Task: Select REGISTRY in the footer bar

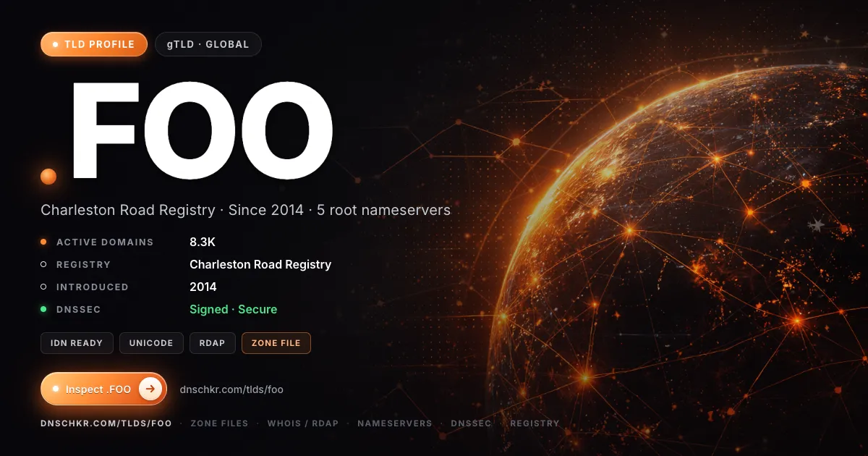Action: [535, 423]
